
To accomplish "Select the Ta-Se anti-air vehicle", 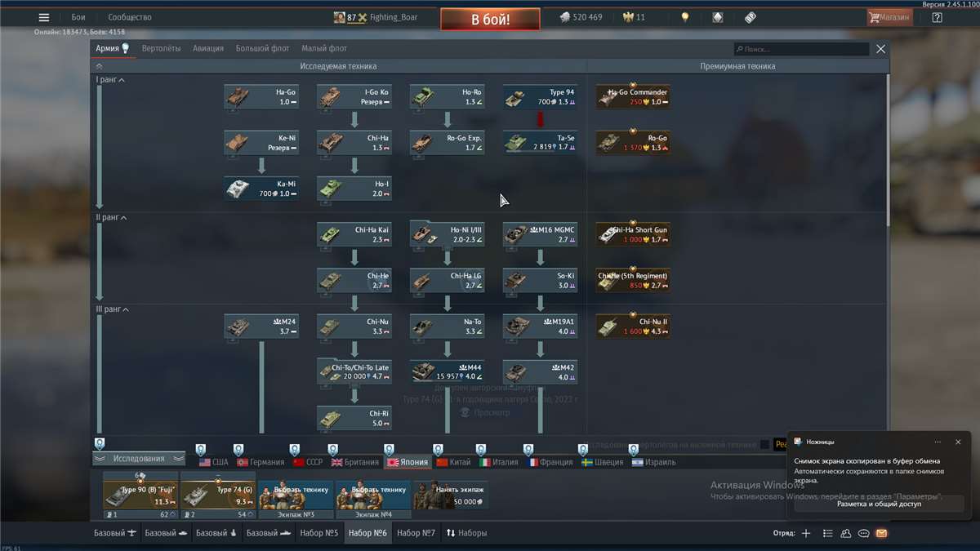I will pos(541,143).
